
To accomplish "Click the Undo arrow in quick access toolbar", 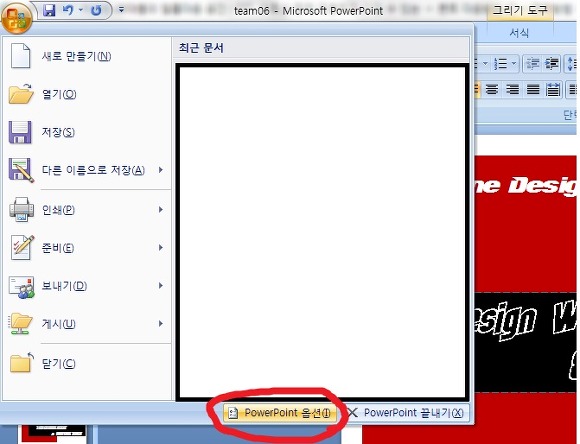I will coord(68,10).
